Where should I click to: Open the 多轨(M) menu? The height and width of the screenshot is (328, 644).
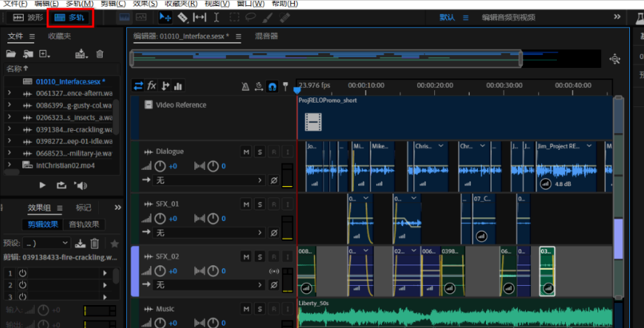click(80, 4)
